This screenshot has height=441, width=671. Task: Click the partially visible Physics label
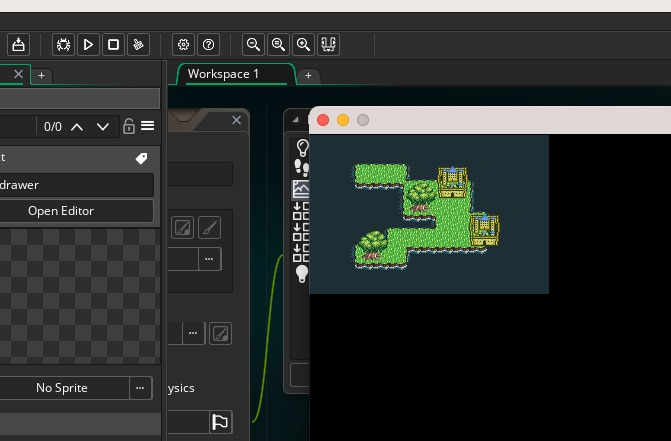pyautogui.click(x=181, y=388)
